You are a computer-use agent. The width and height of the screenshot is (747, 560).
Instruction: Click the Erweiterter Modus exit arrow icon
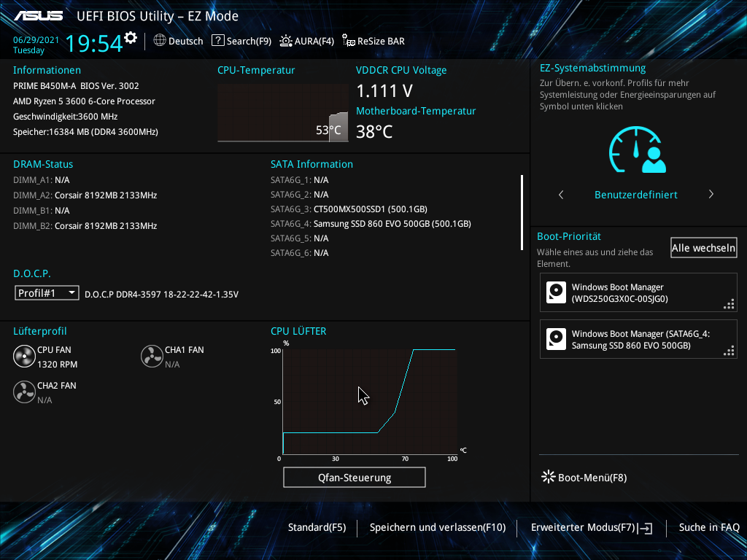646,528
